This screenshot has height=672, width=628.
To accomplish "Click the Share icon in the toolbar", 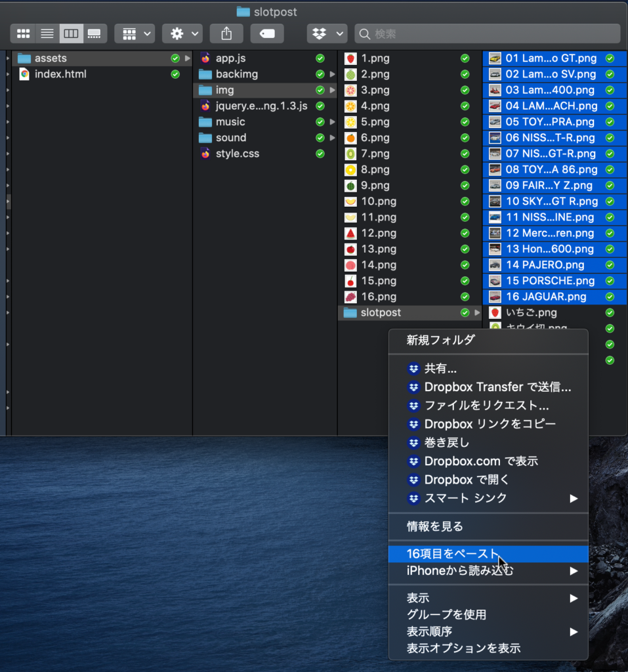I will click(226, 33).
